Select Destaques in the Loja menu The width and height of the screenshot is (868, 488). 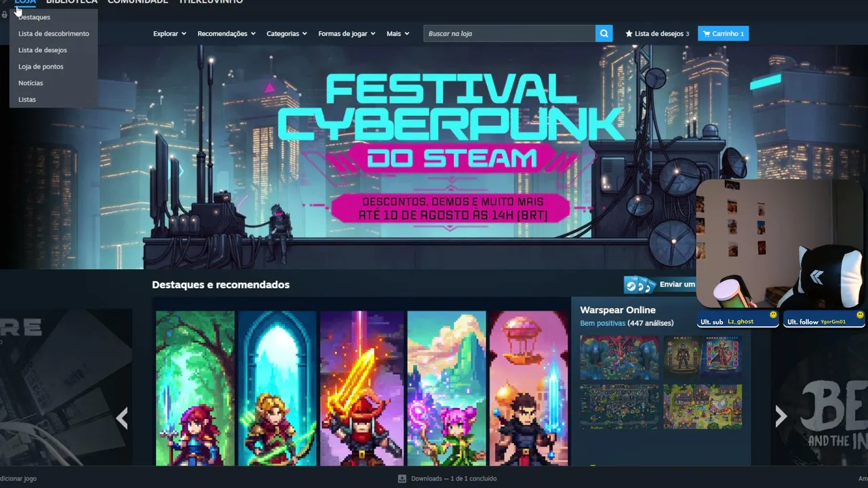34,17
